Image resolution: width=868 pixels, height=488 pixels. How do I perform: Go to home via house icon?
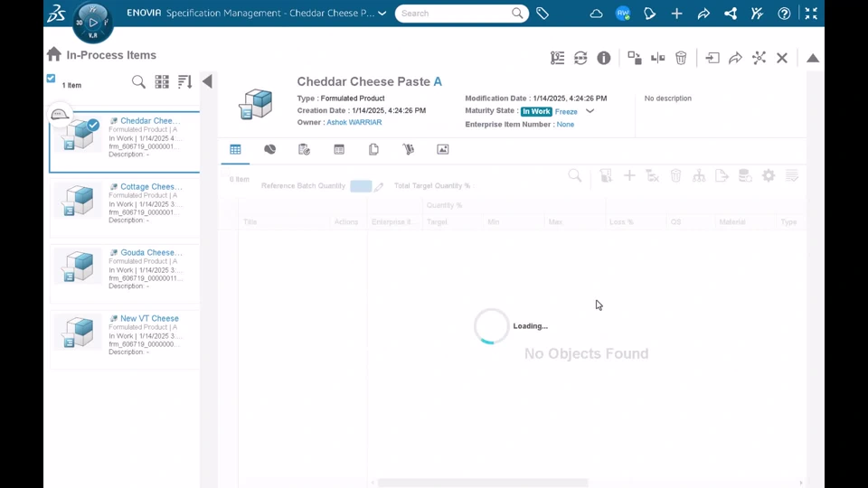pos(53,54)
